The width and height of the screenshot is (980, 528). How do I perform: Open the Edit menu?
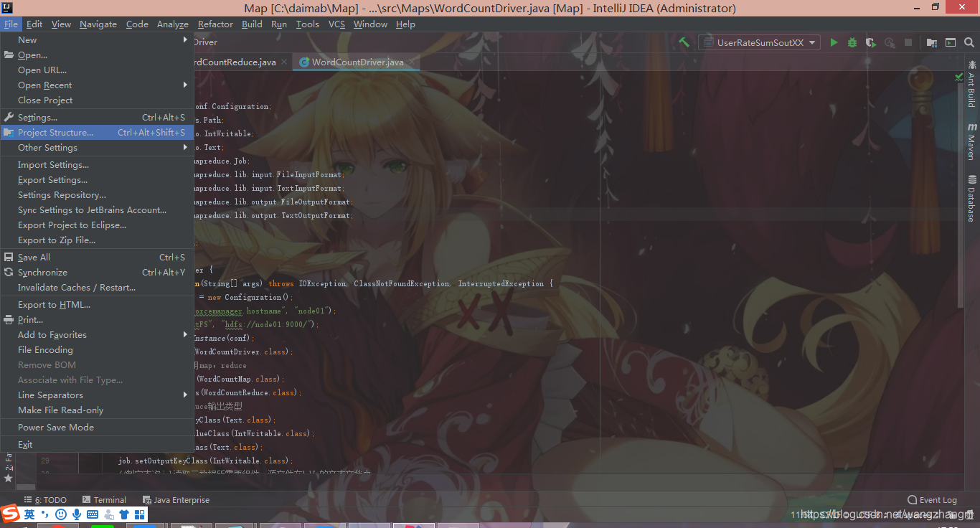point(34,24)
